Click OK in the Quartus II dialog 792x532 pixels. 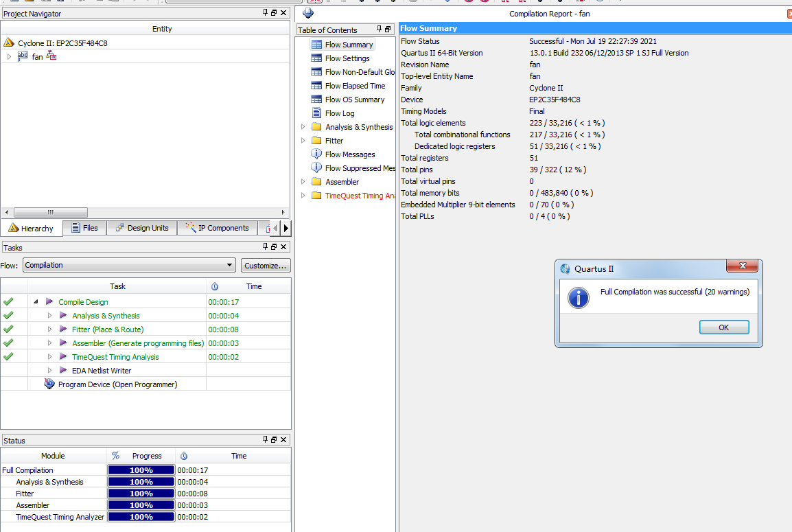723,327
